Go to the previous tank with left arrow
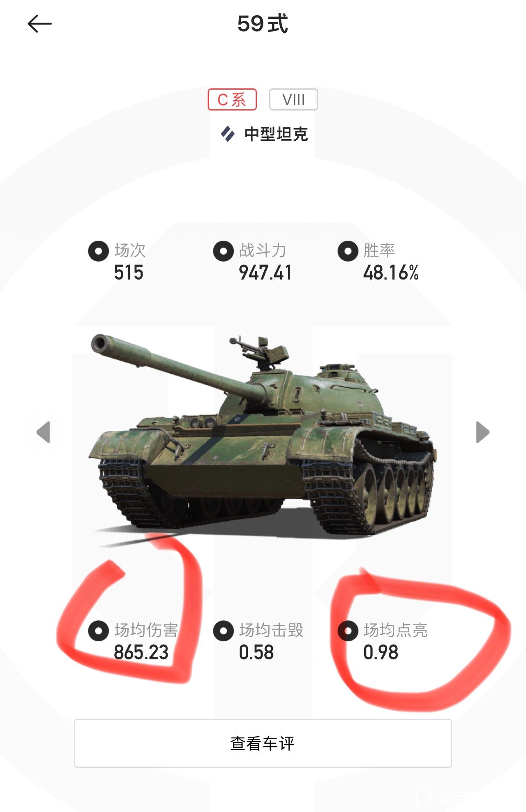 [43, 432]
